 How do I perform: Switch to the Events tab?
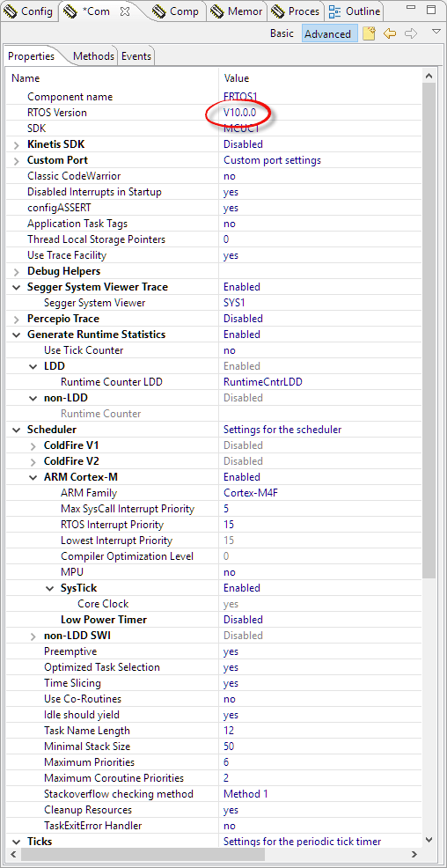pyautogui.click(x=136, y=56)
